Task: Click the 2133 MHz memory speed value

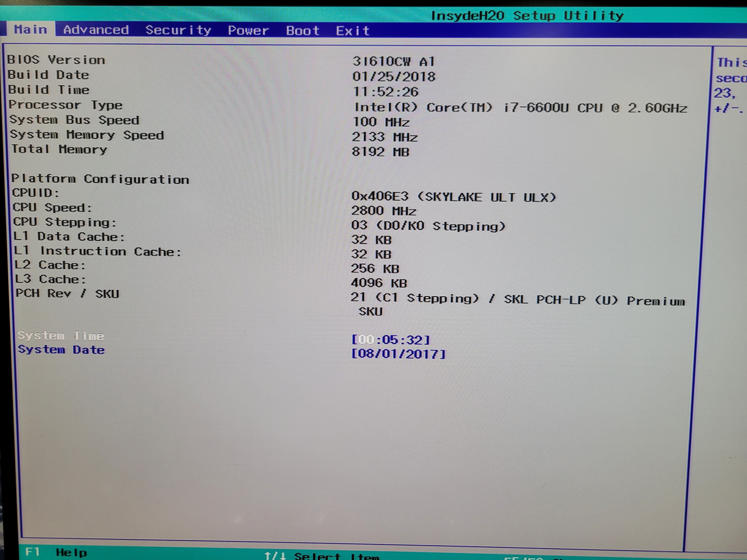Action: [385, 137]
